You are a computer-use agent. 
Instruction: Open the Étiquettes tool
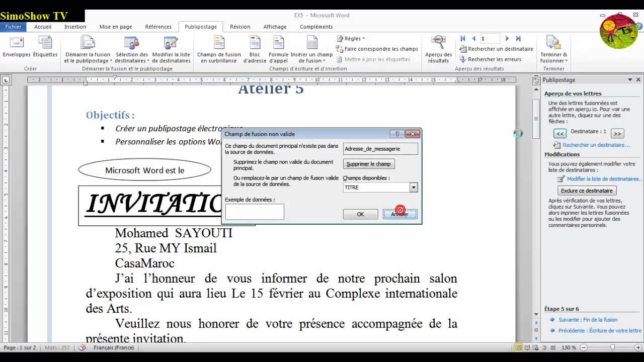(x=45, y=47)
